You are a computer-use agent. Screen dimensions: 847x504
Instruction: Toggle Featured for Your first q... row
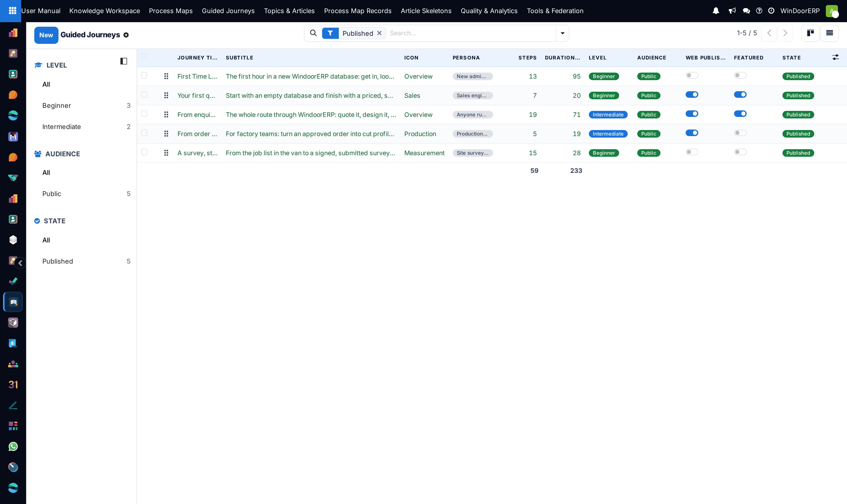pos(740,94)
